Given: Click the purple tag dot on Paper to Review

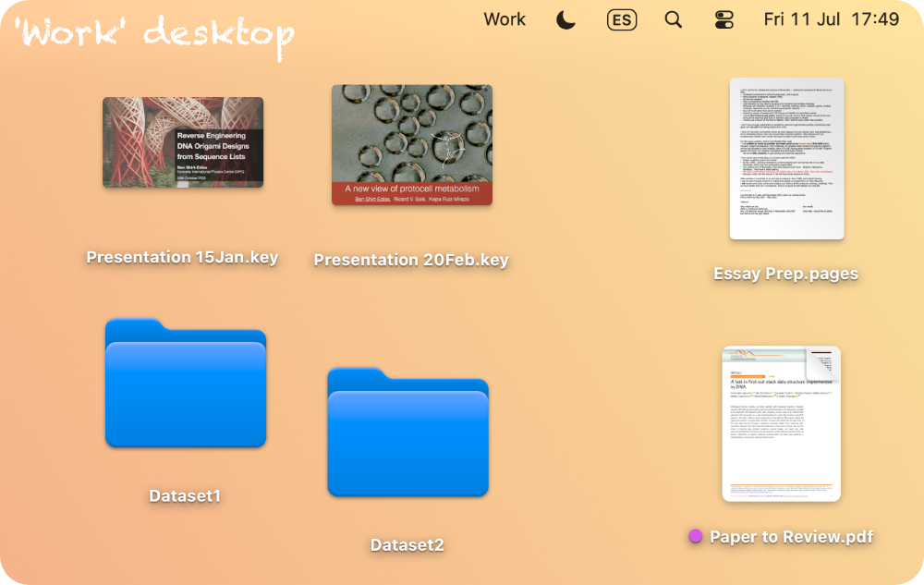Looking at the screenshot, I should coord(696,536).
